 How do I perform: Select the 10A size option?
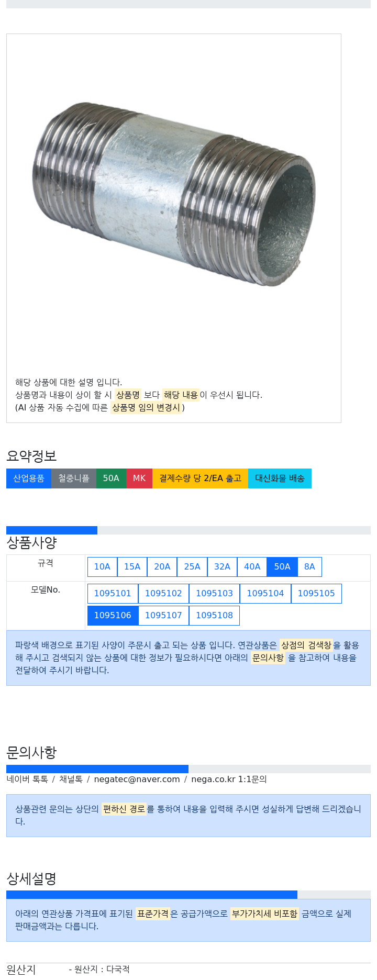(102, 567)
